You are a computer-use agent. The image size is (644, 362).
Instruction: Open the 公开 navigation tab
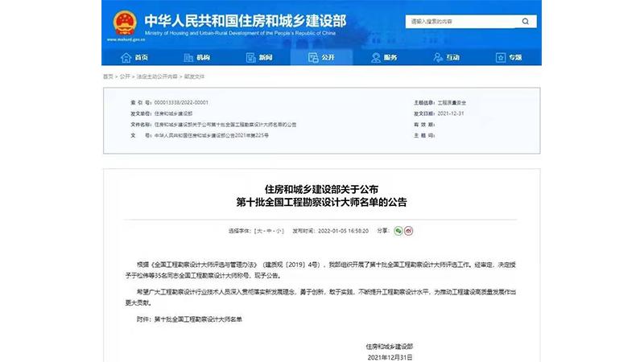pos(321,57)
